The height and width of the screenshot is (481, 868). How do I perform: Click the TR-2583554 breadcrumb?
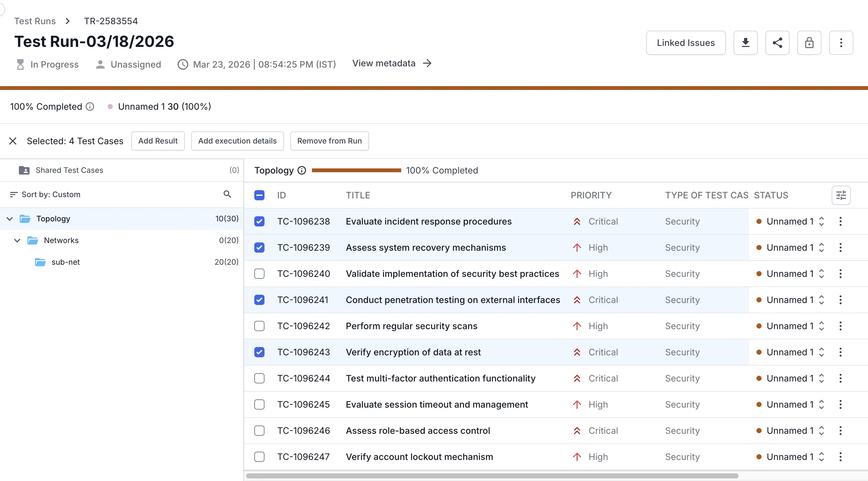pos(111,21)
